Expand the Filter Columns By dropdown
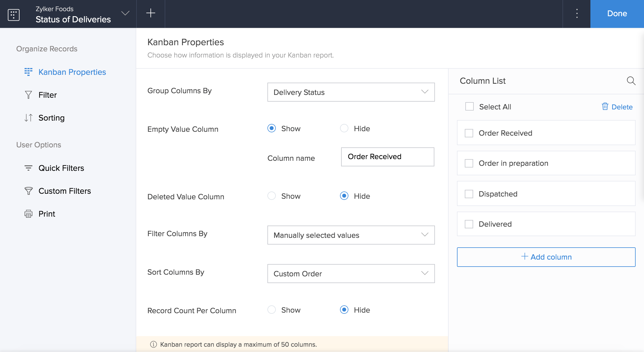The image size is (644, 352). coord(351,235)
